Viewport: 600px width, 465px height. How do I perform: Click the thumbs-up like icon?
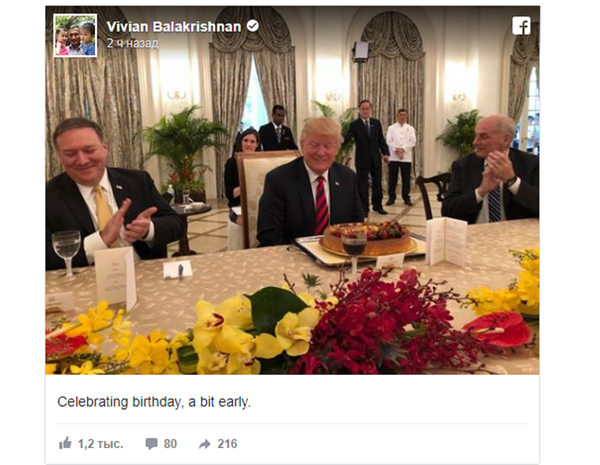[x=65, y=443]
